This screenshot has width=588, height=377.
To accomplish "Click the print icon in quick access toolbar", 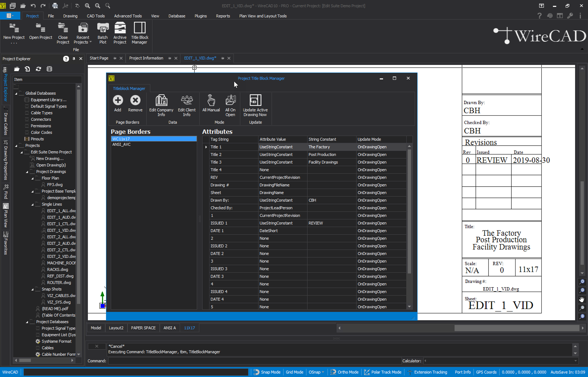I will coord(55,6).
